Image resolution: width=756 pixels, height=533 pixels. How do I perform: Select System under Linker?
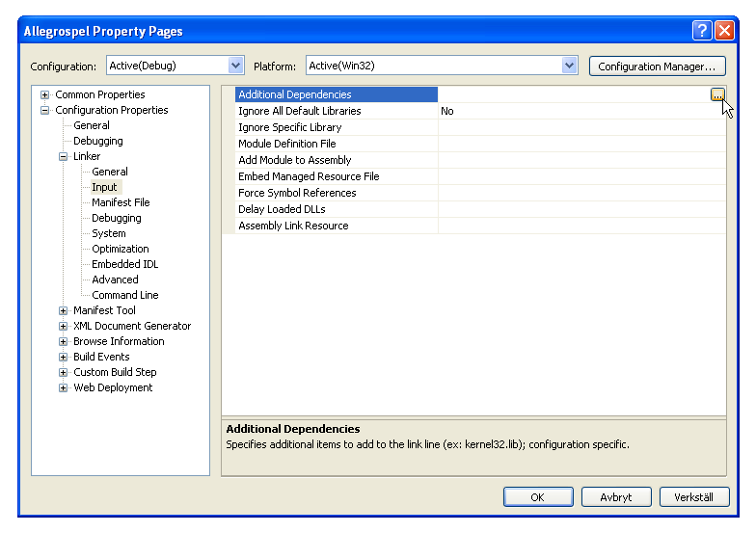pyautogui.click(x=108, y=233)
